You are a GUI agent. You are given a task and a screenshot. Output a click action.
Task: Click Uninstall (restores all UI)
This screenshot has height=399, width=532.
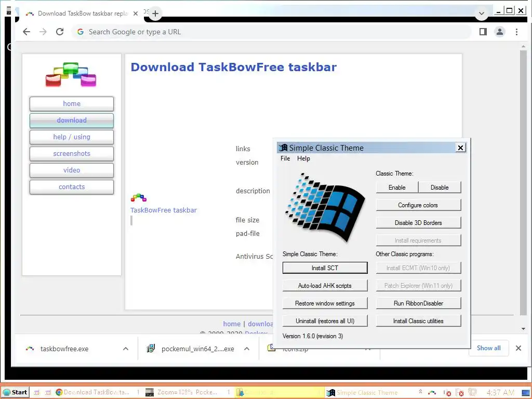(325, 321)
